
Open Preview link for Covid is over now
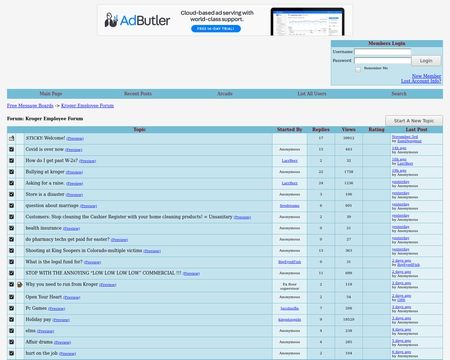73,150
